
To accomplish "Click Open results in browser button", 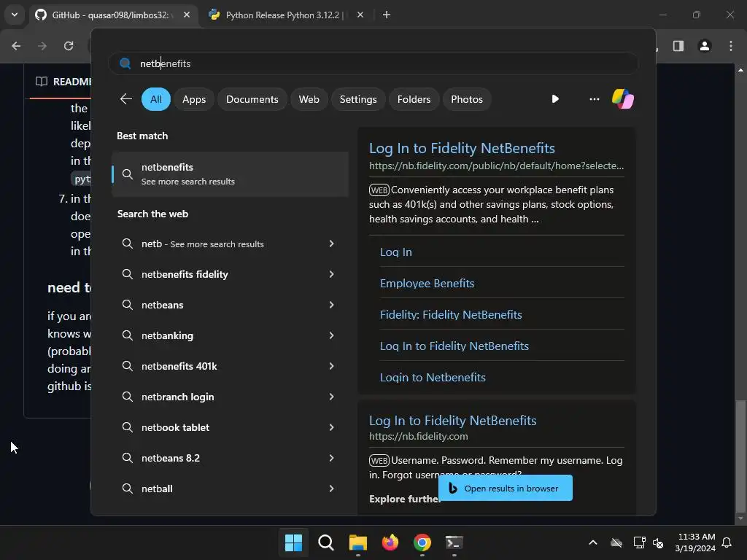I will pyautogui.click(x=506, y=488).
